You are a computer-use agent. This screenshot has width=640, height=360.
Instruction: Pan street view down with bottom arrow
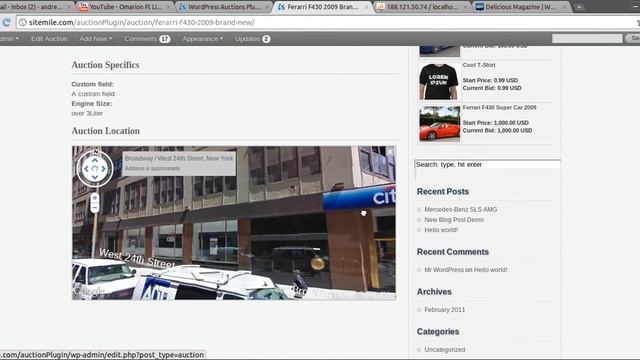[x=95, y=177]
